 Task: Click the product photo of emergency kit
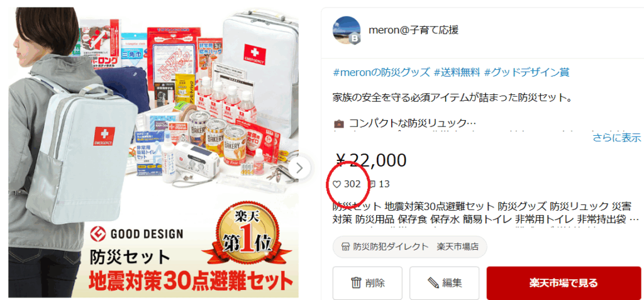(x=153, y=152)
